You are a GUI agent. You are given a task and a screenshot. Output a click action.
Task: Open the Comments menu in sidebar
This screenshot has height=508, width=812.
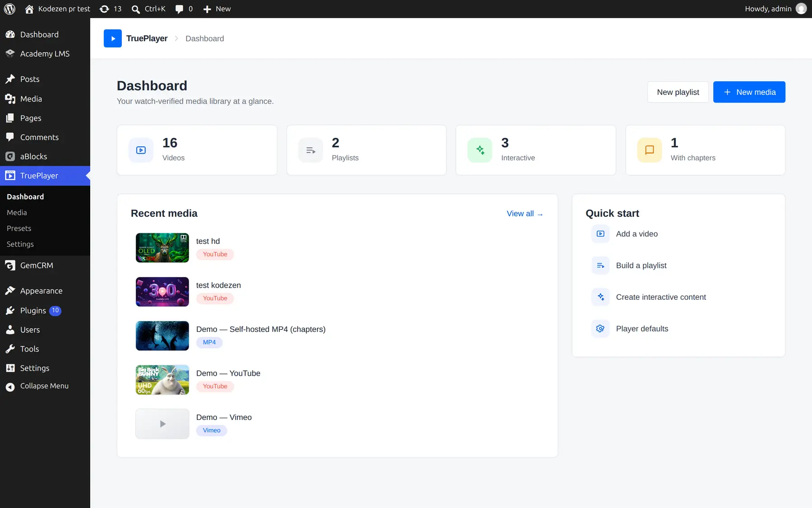click(x=45, y=137)
